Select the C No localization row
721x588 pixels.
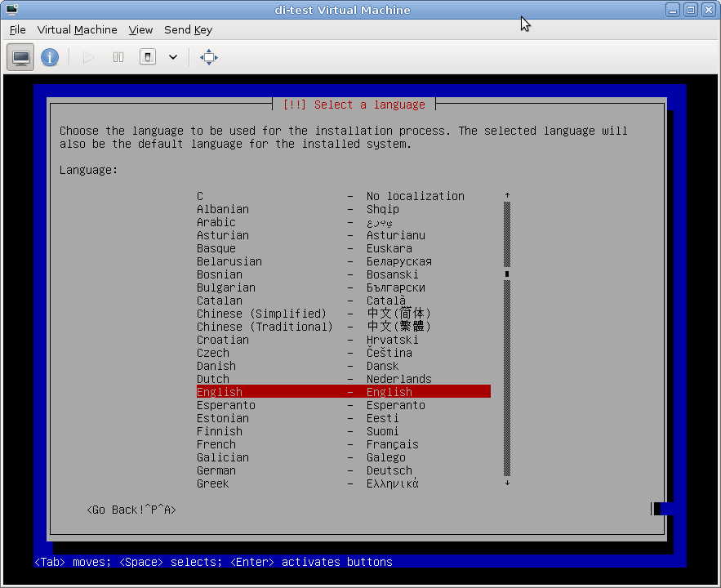click(x=344, y=196)
